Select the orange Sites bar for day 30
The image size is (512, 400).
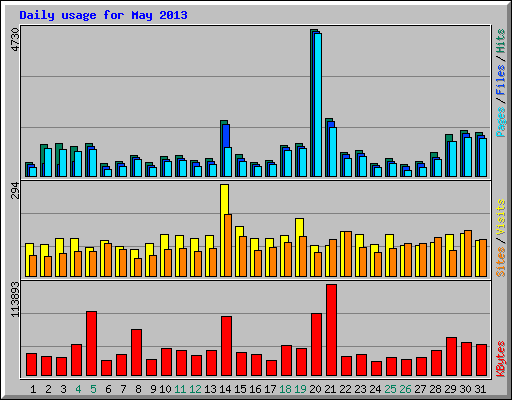[x=468, y=253]
